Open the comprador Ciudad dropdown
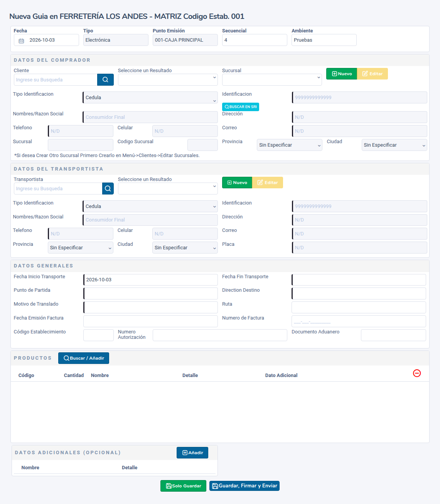This screenshot has height=504, width=440. 394,145
